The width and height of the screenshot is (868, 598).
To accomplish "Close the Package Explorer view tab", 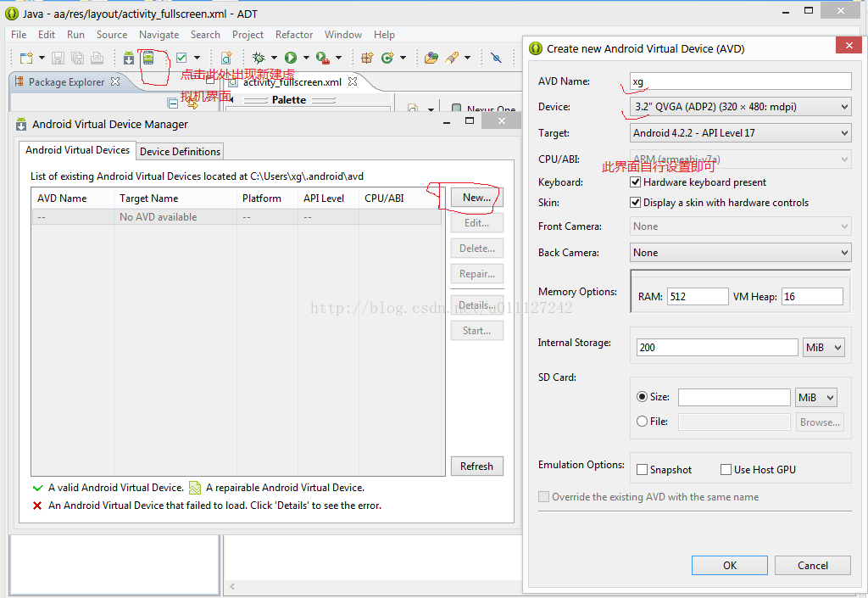I will point(115,81).
